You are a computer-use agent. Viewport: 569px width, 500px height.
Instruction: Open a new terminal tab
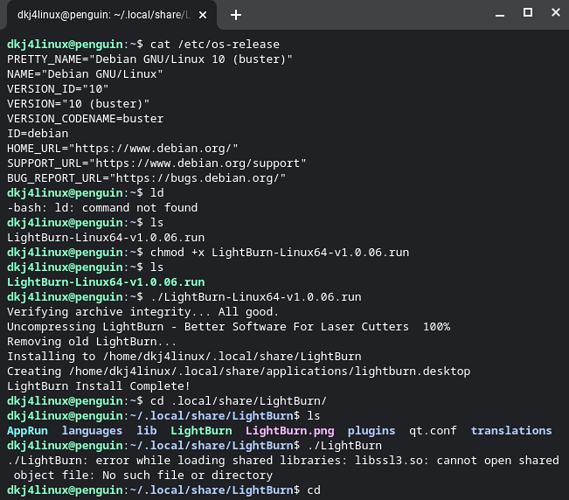(x=236, y=15)
